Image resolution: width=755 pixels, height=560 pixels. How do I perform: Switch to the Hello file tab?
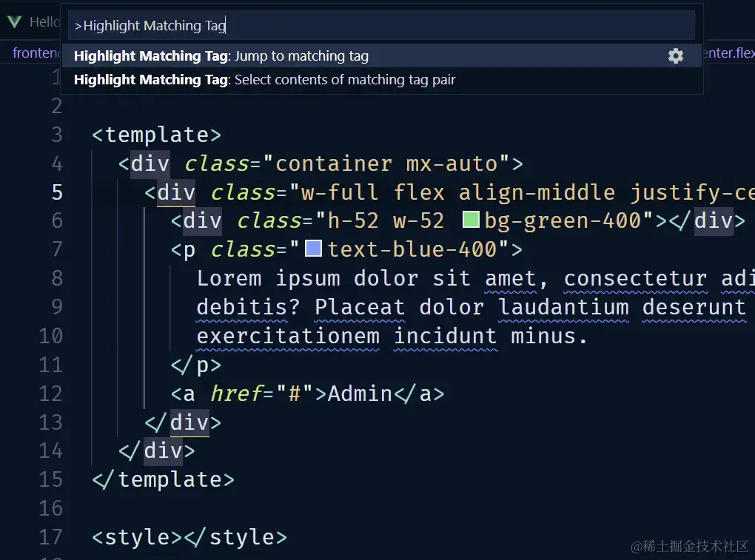44,22
